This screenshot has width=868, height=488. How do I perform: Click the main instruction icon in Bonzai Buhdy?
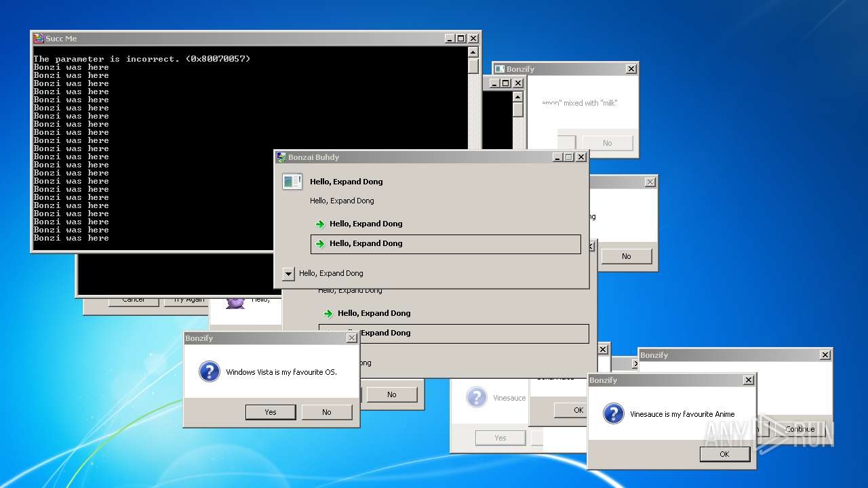coord(292,182)
